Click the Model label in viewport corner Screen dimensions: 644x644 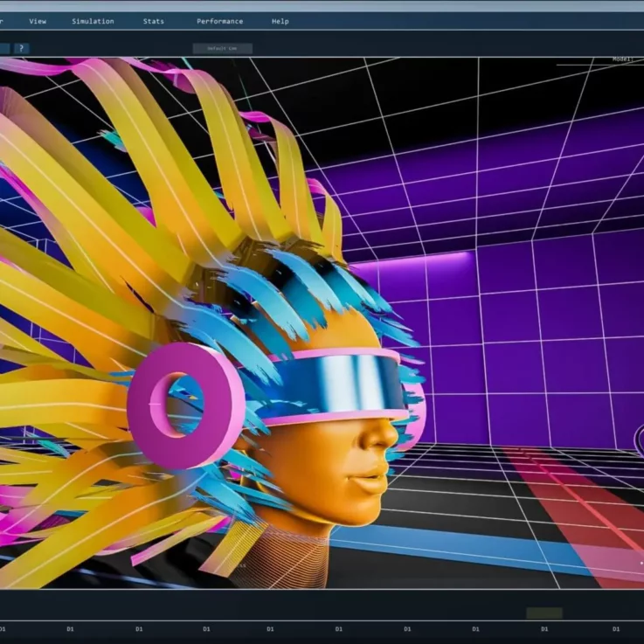pyautogui.click(x=622, y=59)
